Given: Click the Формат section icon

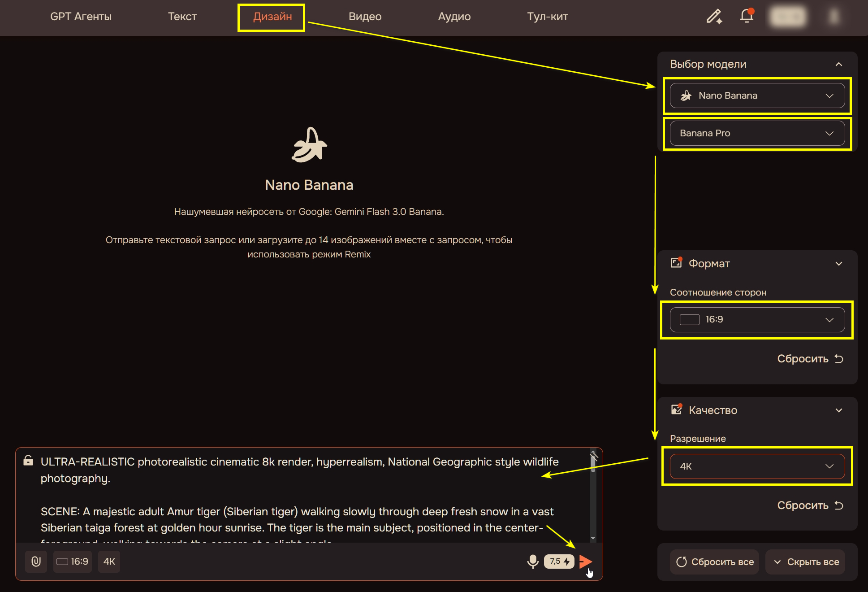Looking at the screenshot, I should (x=676, y=263).
